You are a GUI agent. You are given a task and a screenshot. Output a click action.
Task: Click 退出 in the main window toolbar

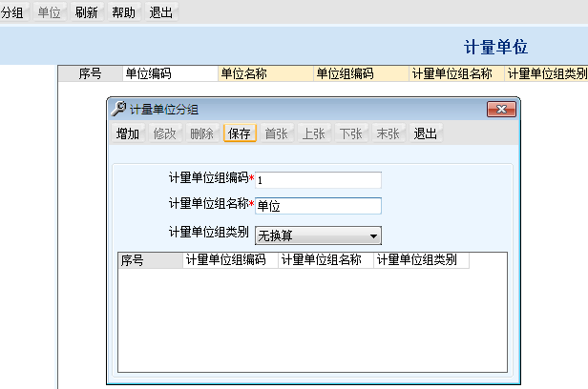(161, 12)
